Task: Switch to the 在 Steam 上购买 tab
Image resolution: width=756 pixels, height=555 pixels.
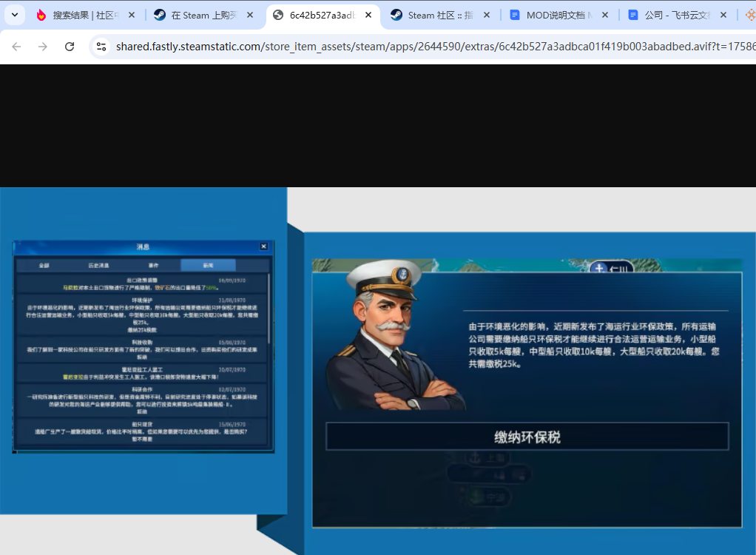Action: (203, 16)
